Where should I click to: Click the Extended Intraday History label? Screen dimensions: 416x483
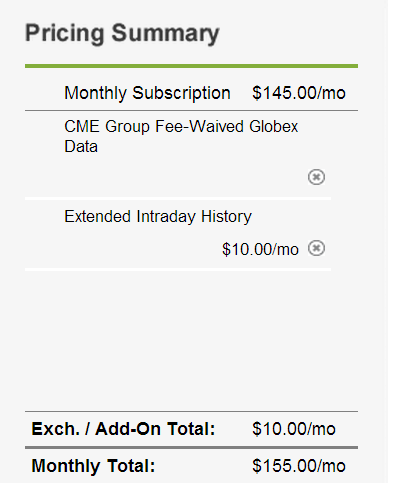click(158, 217)
